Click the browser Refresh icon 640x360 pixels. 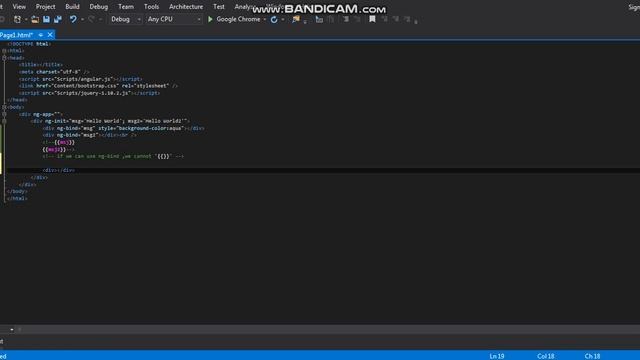pyautogui.click(x=274, y=19)
